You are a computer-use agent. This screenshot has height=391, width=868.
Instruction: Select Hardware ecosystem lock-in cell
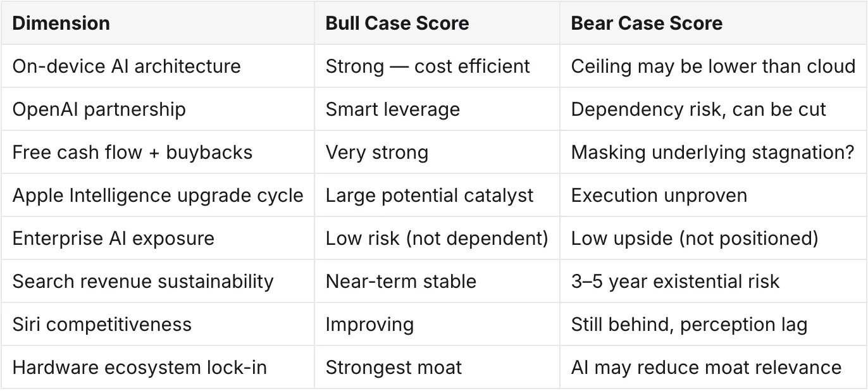[x=158, y=367]
